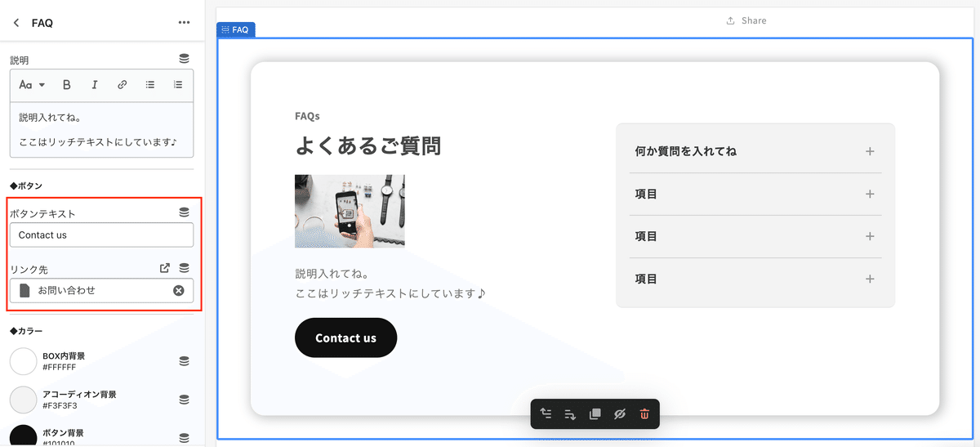980x447 pixels.
Task: Delete the FAQ section
Action: [x=644, y=414]
